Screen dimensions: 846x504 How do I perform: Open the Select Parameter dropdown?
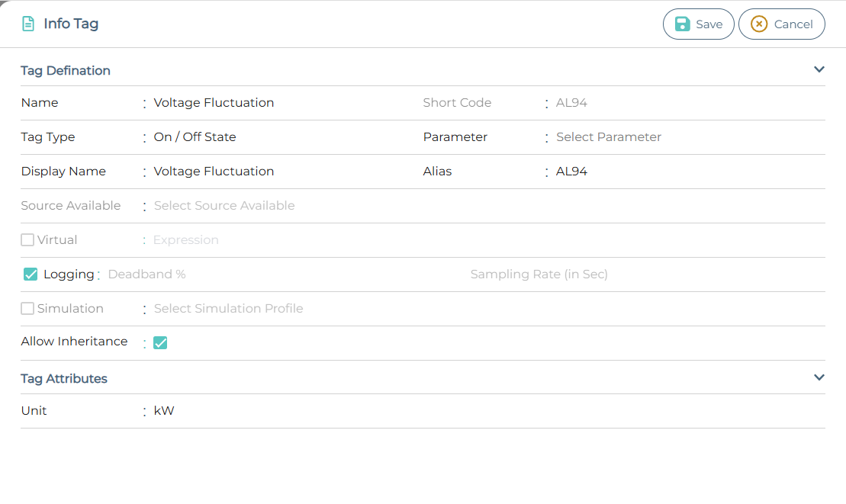(x=608, y=137)
